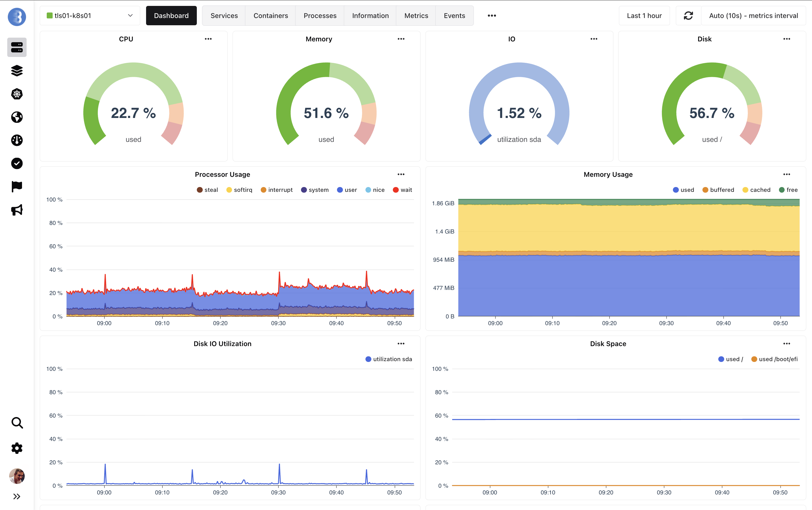Change time range via the 'Last 1 hour' button
The image size is (812, 510).
pos(644,15)
